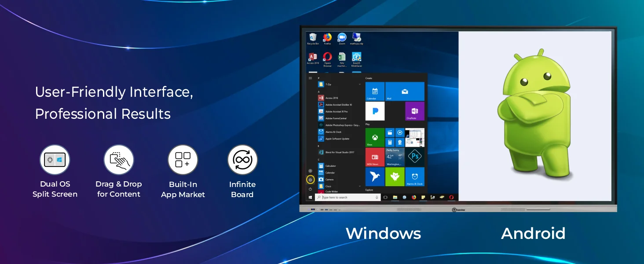Open Opera Browser desktop shortcut

[327, 57]
